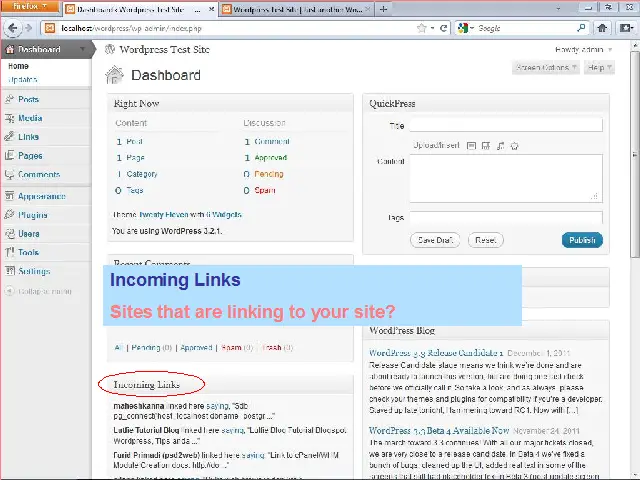Click the browser Forward arrow
Screen dimensions: 640x480
tap(28, 28)
